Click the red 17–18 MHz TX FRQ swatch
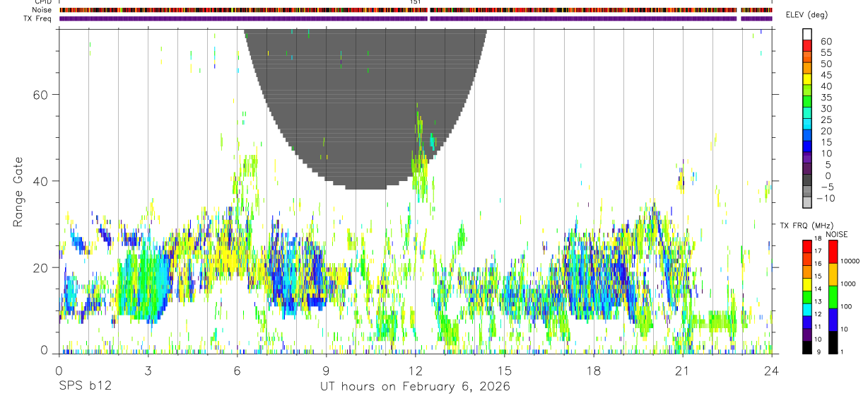868x401 pixels. click(x=807, y=245)
